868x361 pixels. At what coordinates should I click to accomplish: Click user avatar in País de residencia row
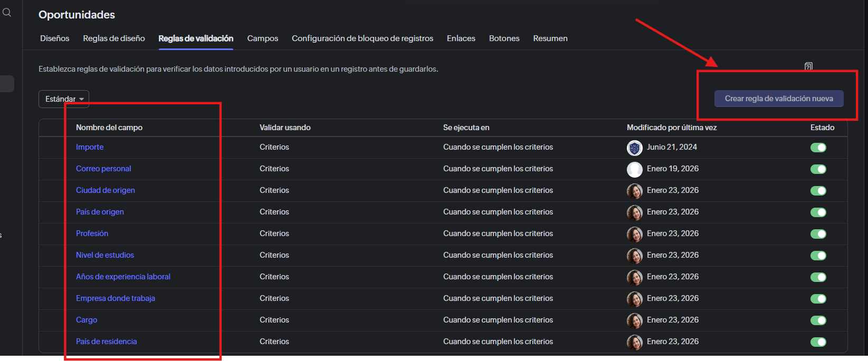point(634,342)
